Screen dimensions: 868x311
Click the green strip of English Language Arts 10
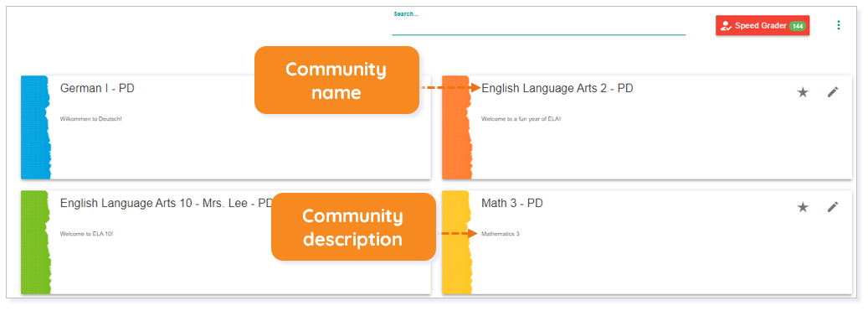tap(35, 242)
